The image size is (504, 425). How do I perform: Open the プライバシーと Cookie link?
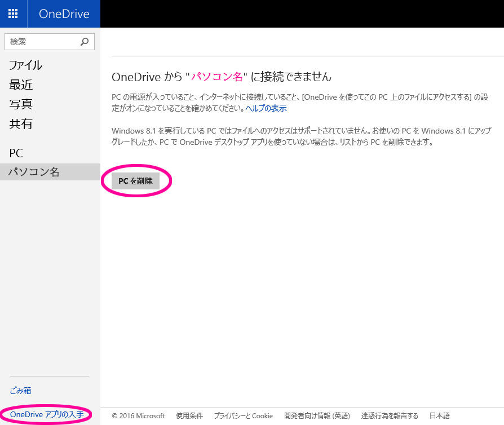coord(242,415)
